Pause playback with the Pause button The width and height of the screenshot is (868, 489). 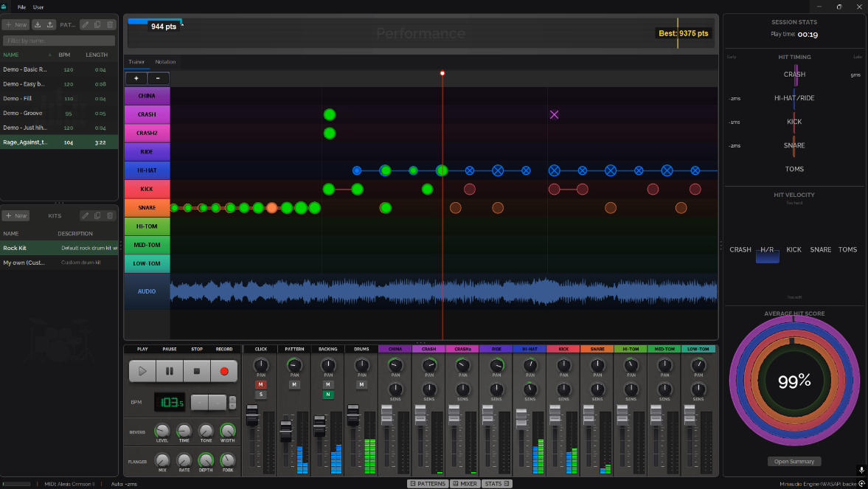point(170,371)
